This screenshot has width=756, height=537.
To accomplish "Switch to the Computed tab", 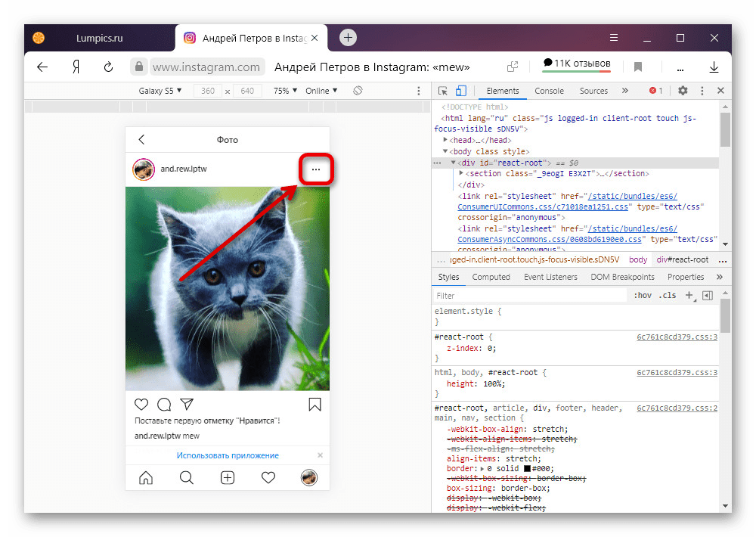I will coord(491,277).
